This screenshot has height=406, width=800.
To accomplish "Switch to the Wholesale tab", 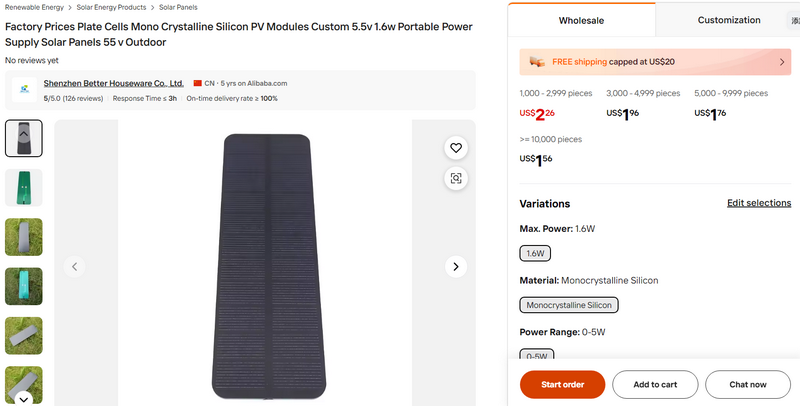I will click(581, 20).
